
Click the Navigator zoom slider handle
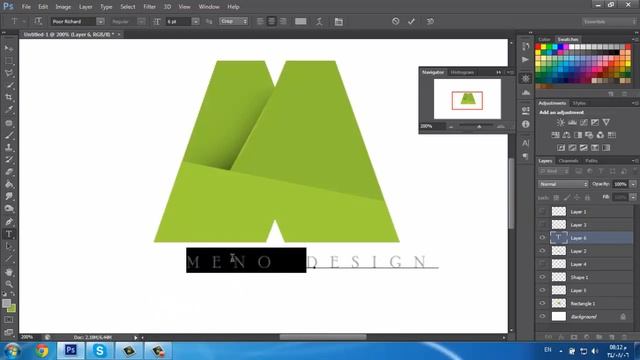[x=479, y=127]
